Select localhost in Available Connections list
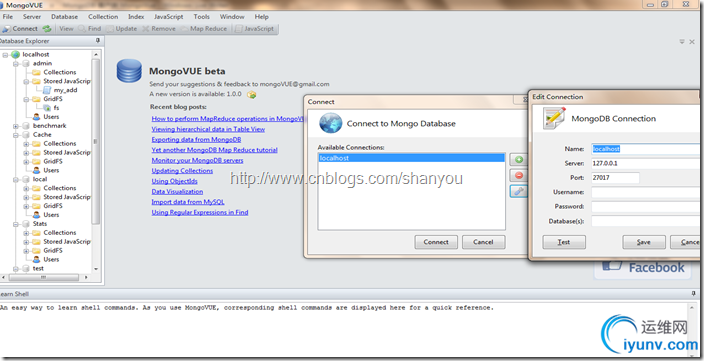 411,158
